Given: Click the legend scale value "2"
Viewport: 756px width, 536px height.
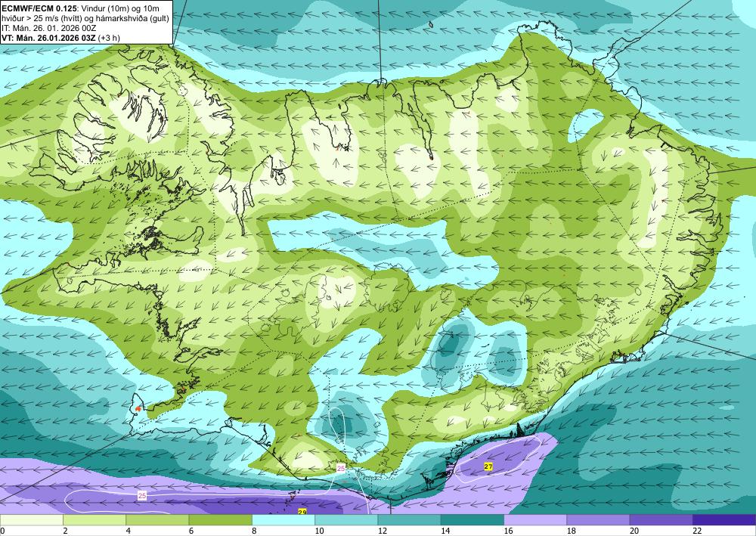Looking at the screenshot, I should point(65,531).
